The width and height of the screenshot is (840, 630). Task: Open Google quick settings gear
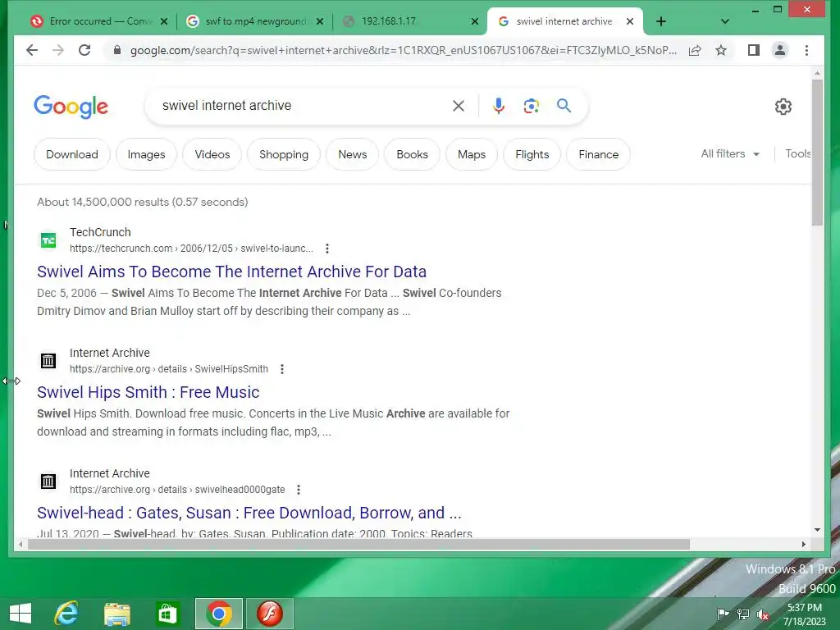point(783,107)
